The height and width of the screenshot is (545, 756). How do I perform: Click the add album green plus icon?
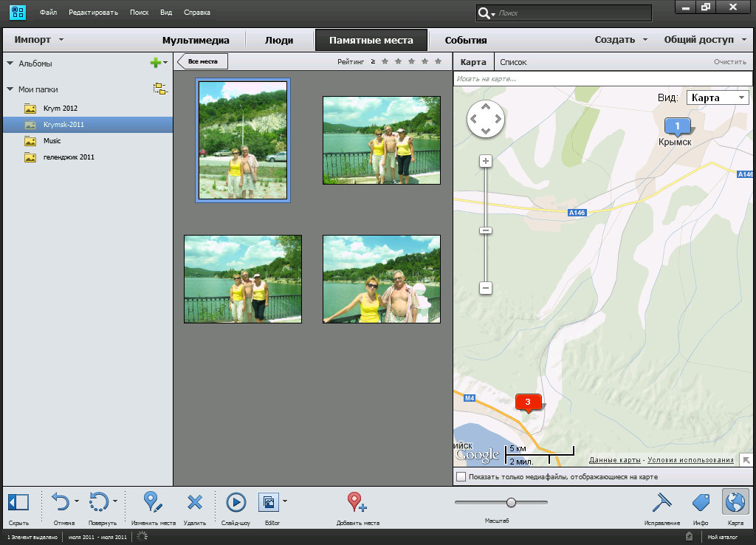[x=155, y=64]
